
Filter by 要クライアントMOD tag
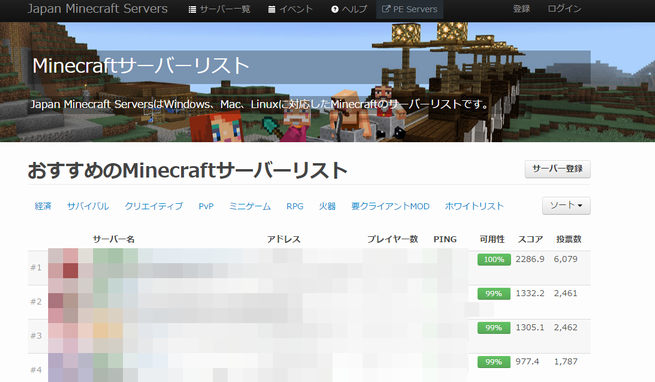390,206
